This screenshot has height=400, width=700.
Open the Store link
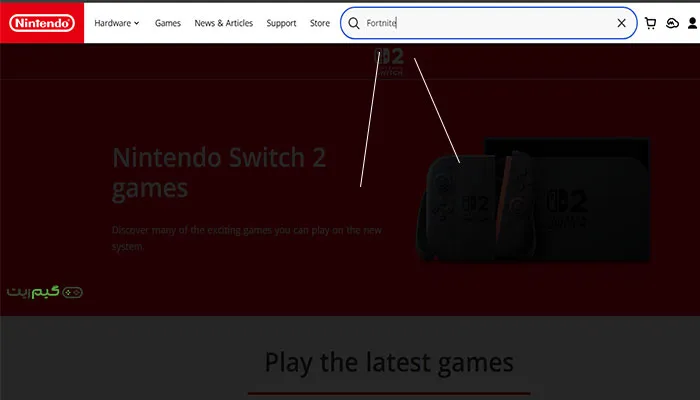[x=320, y=23]
